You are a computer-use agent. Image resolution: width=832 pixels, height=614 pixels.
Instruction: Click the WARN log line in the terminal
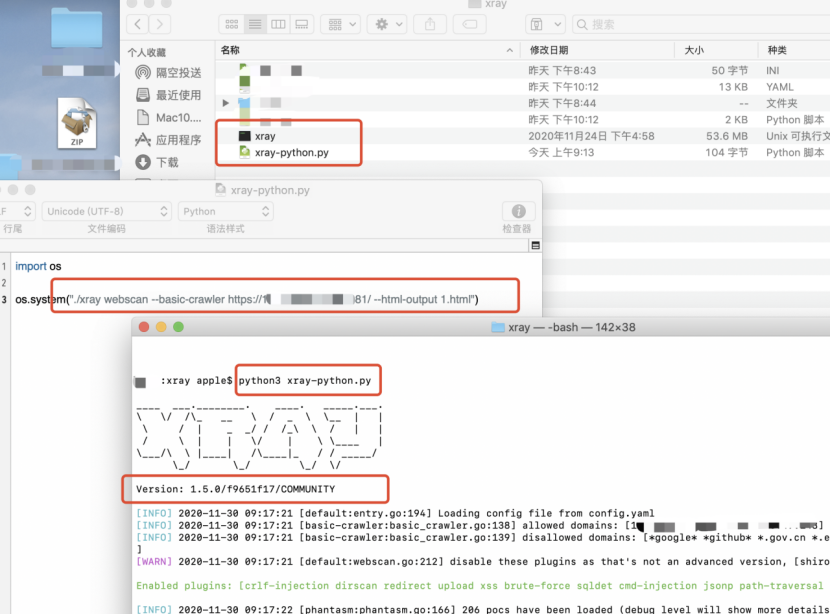tap(483, 561)
